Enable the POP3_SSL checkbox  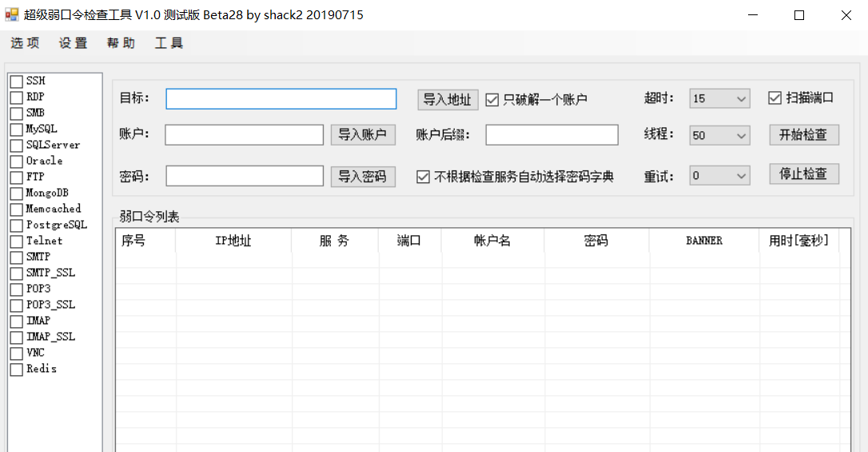[x=17, y=306]
